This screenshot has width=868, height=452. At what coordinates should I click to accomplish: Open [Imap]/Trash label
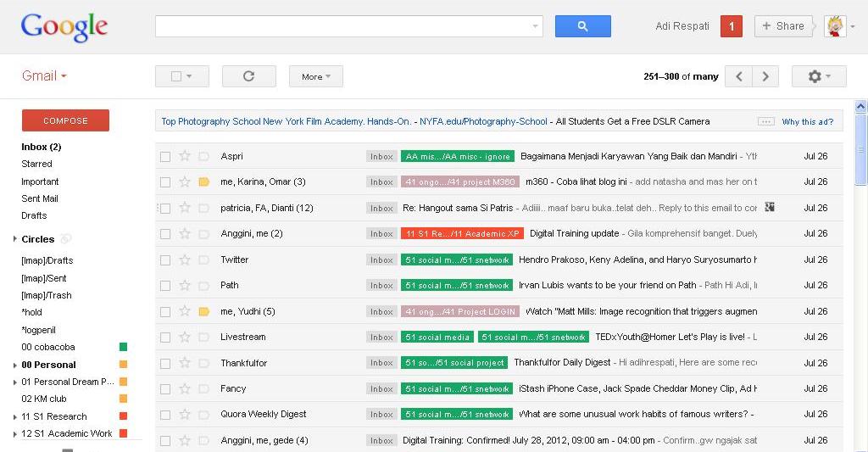point(47,295)
